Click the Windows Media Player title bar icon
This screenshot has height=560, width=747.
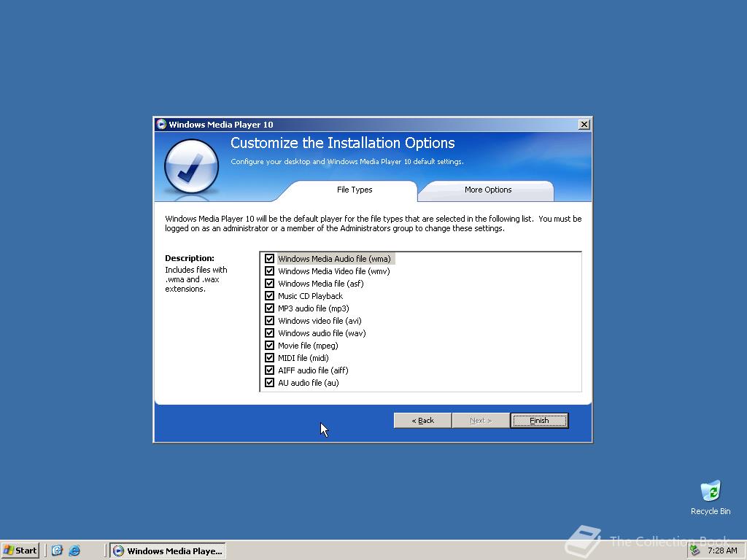[161, 124]
